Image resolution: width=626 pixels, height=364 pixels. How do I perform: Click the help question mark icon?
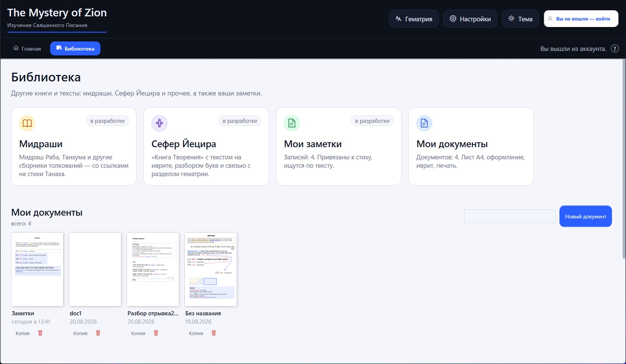pos(615,49)
